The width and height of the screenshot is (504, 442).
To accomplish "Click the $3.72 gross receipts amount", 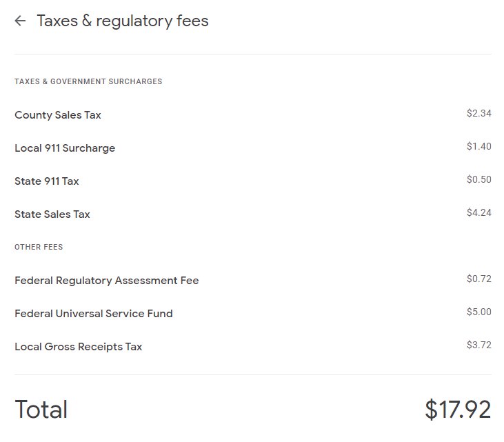I will pyautogui.click(x=479, y=345).
